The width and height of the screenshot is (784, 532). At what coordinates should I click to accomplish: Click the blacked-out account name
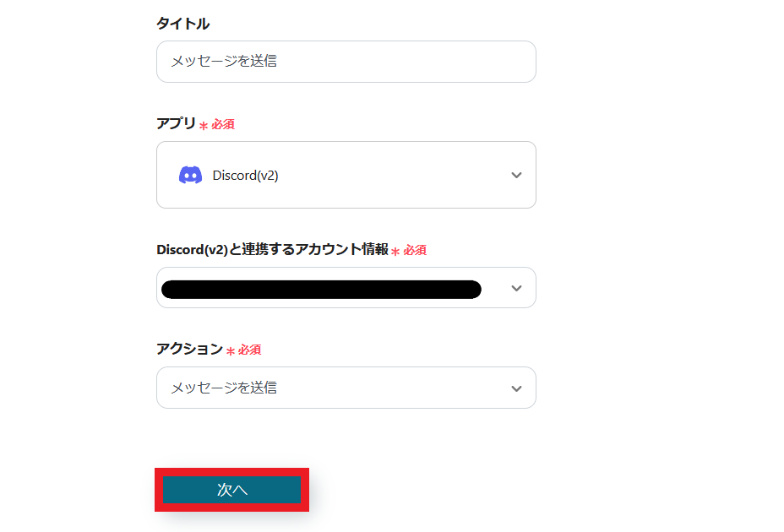pos(321,290)
